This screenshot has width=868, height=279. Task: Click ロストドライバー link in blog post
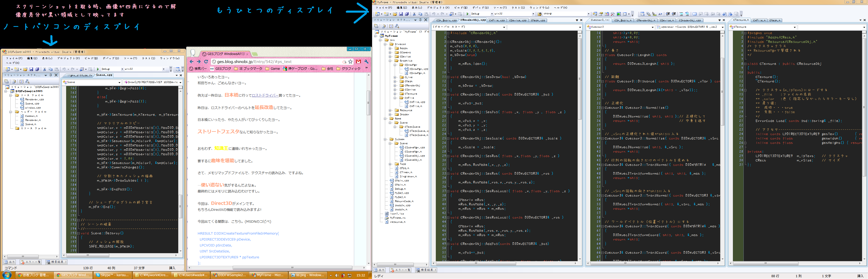tap(265, 95)
